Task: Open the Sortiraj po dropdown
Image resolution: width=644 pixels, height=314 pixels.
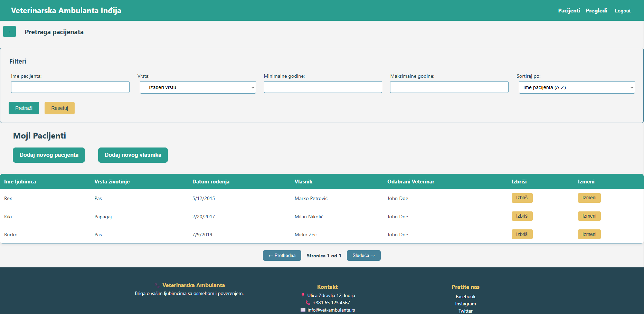Action: click(577, 87)
